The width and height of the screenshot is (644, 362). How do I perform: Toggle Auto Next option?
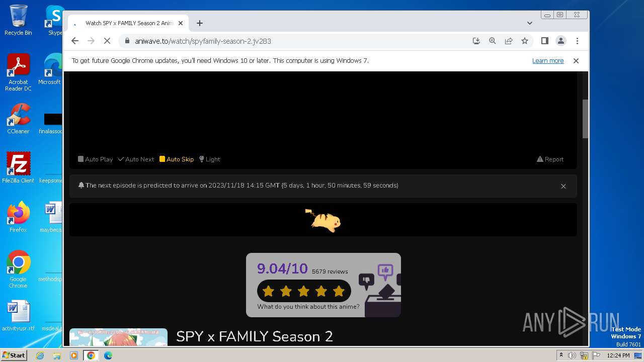(136, 159)
